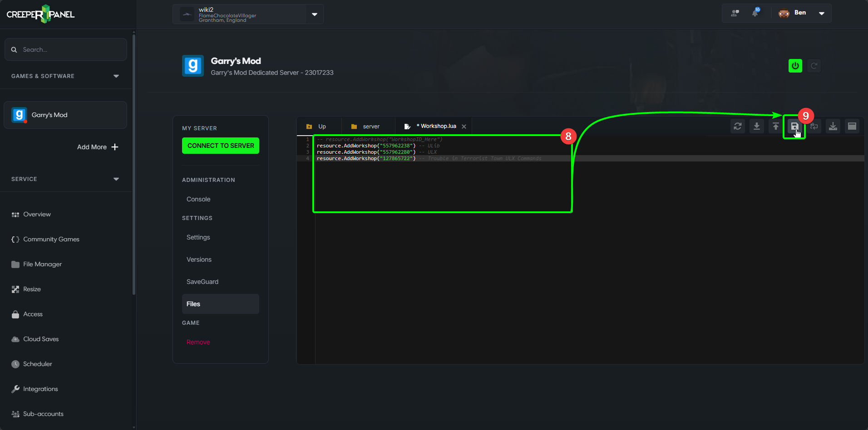The height and width of the screenshot is (430, 868).
Task: Open the Overview link
Action: point(37,215)
